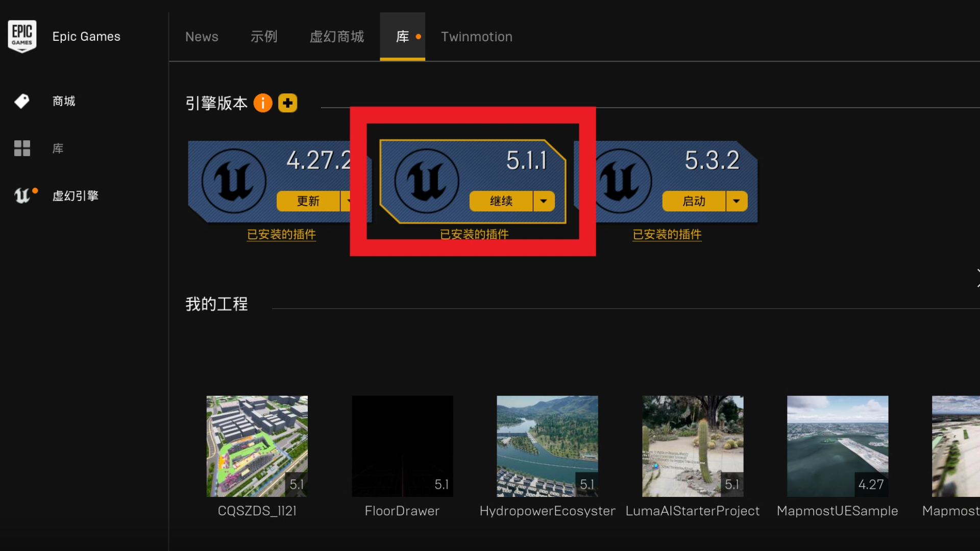Click the Unreal logo on 5.3.2 card
Image resolution: width=980 pixels, height=551 pixels.
[x=621, y=181]
